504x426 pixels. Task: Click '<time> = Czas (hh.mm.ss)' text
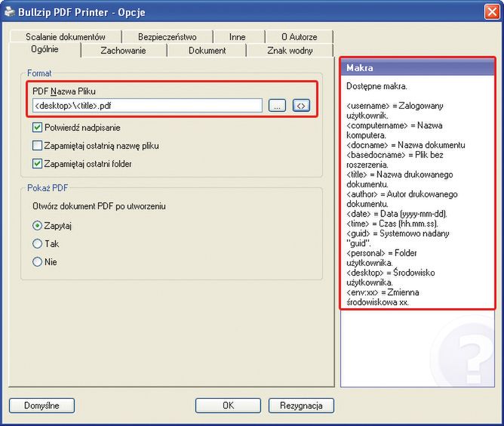tap(392, 224)
